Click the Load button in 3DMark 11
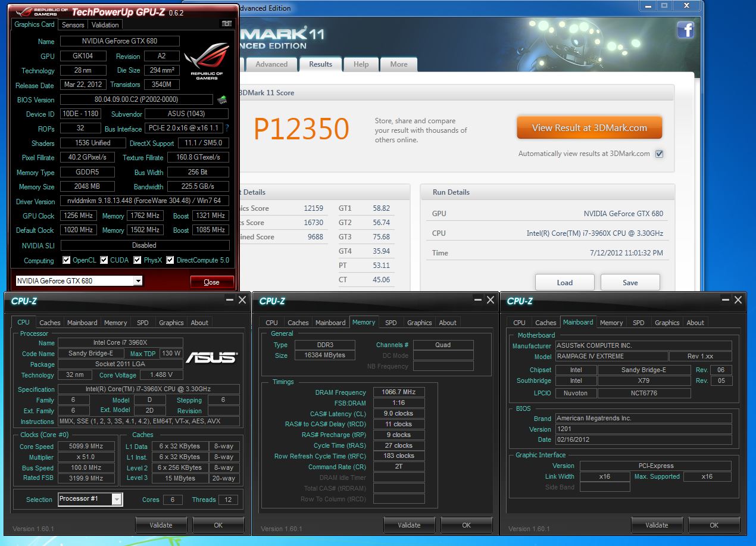 [x=565, y=282]
